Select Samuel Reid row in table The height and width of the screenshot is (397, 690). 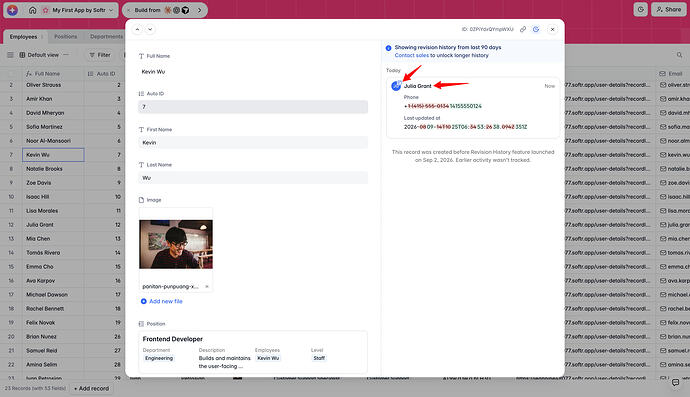[42, 350]
